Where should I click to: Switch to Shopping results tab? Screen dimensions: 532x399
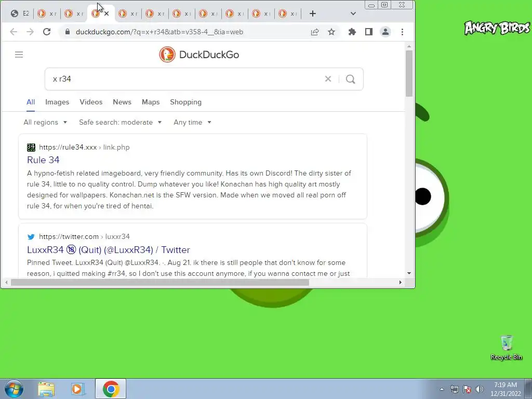(x=185, y=102)
